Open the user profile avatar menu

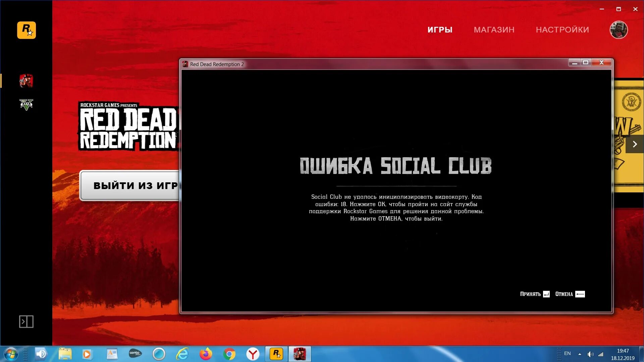[x=619, y=30]
